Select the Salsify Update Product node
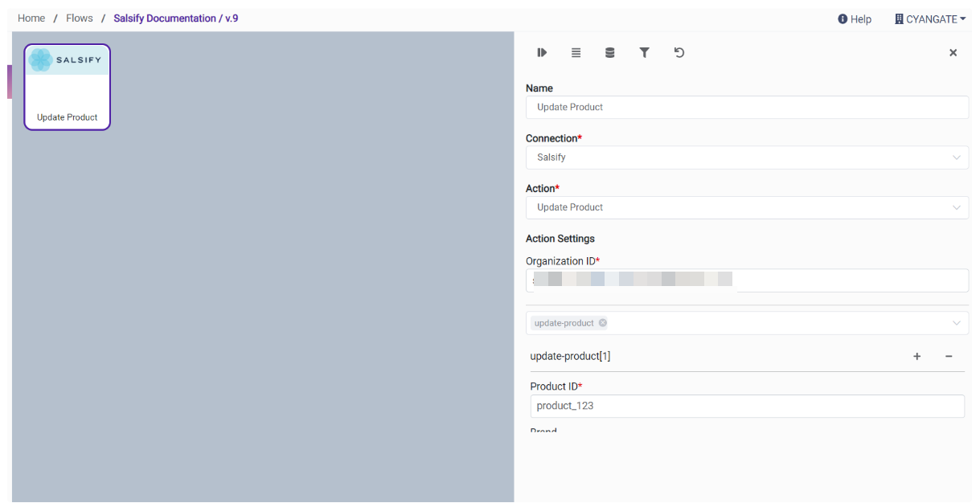980x503 pixels. (x=67, y=87)
